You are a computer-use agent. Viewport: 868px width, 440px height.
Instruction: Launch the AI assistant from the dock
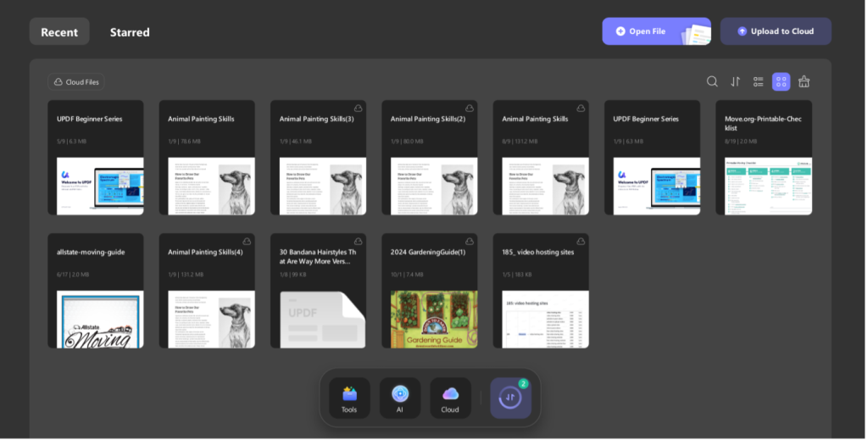point(400,398)
